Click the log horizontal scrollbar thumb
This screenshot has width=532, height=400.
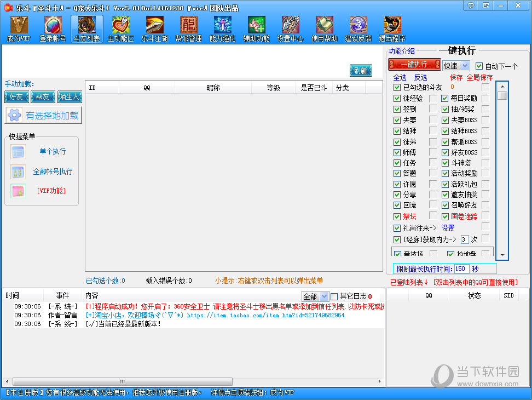click(x=123, y=381)
